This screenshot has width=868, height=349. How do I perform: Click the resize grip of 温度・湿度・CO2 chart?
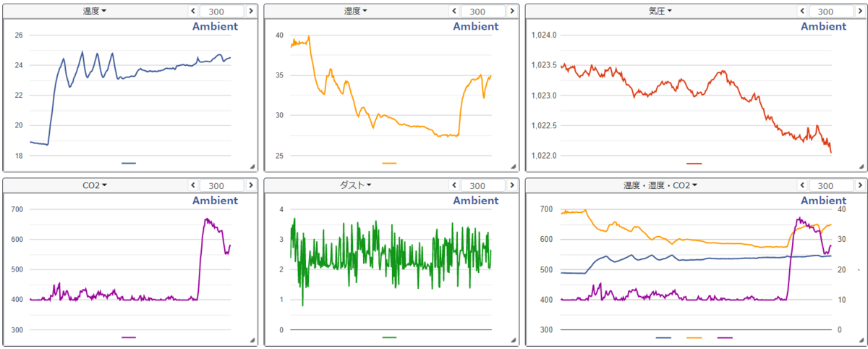click(x=862, y=340)
